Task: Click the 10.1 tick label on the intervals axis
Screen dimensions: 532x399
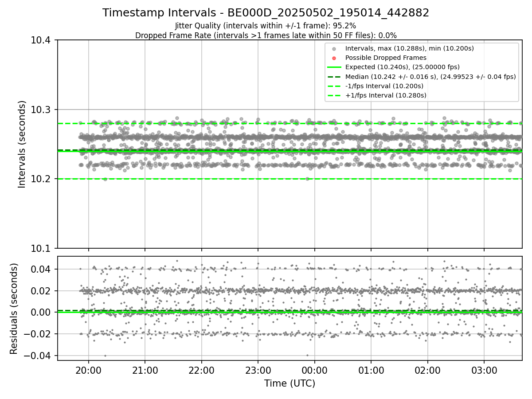Action: pyautogui.click(x=42, y=248)
